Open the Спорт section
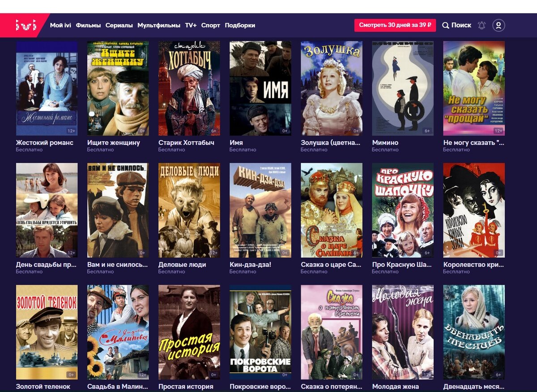The width and height of the screenshot is (537, 392). (x=211, y=26)
